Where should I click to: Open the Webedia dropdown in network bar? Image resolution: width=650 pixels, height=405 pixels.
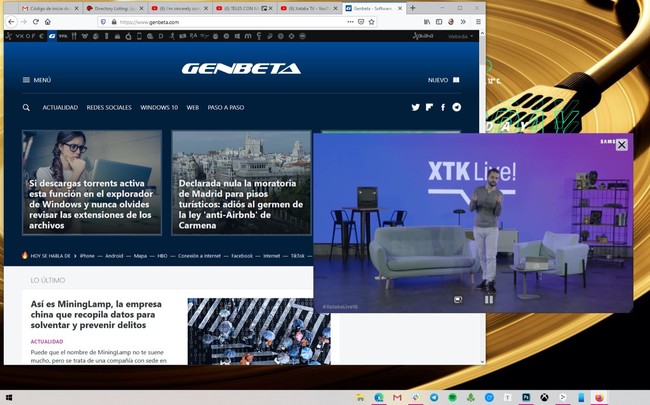(460, 36)
